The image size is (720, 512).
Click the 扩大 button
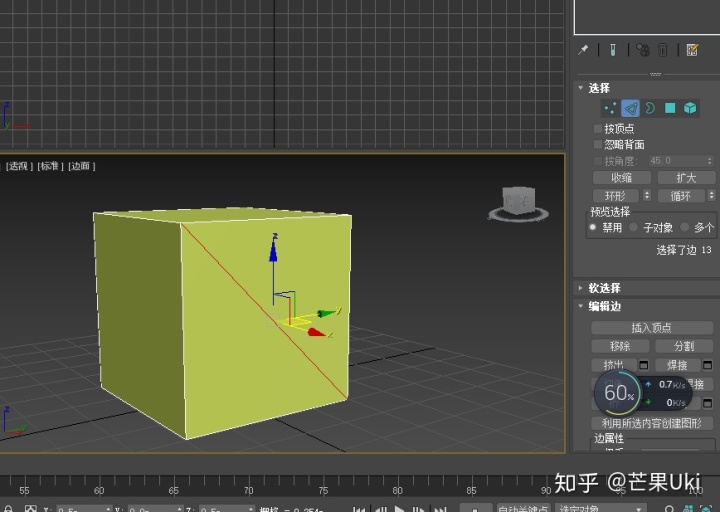coord(686,178)
